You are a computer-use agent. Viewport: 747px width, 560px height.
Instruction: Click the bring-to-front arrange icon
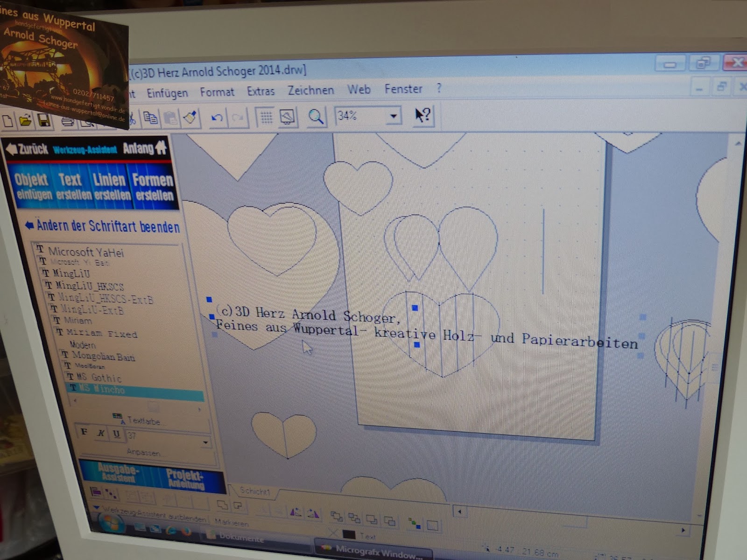click(x=336, y=517)
